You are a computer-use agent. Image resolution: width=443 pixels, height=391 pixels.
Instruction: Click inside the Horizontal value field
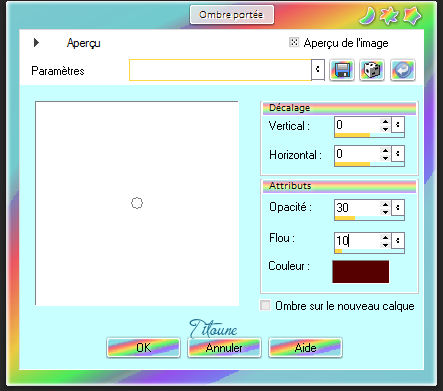[357, 154]
